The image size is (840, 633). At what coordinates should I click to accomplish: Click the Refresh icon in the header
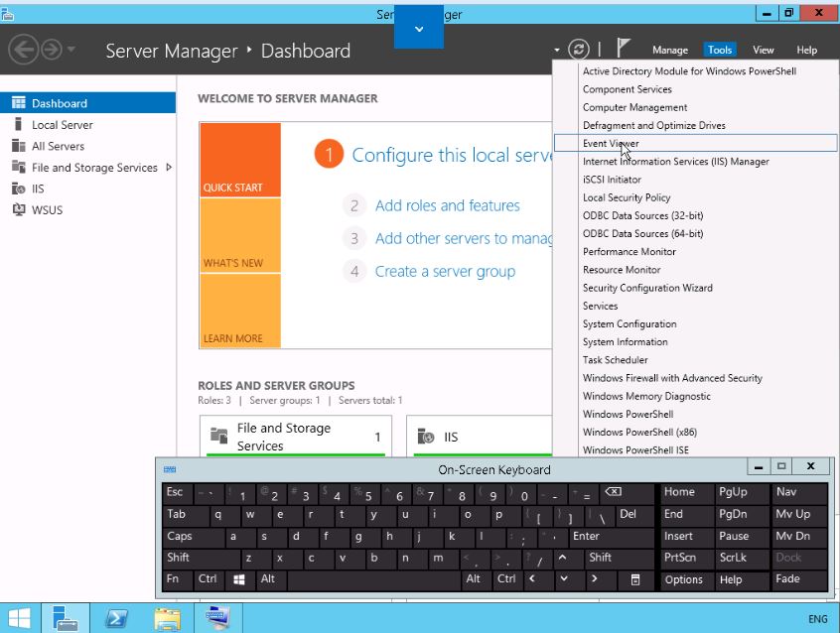tap(579, 50)
